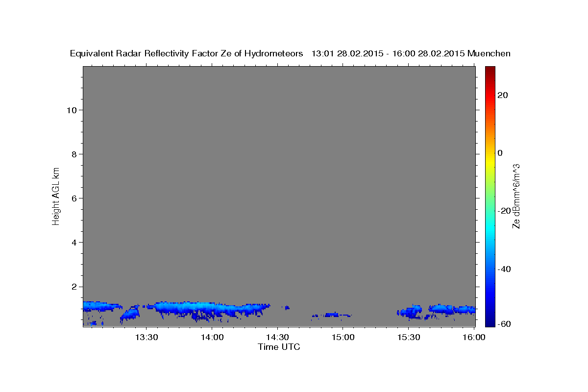Click the date range text '13:01 28.02.2015 - 16:00 28.02.2015 Muenchen'
Screen dimensions: 588x392
pos(411,54)
